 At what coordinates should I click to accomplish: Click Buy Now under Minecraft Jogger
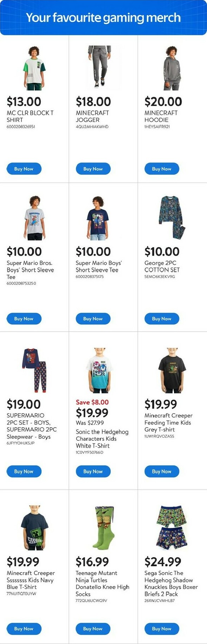(x=93, y=169)
